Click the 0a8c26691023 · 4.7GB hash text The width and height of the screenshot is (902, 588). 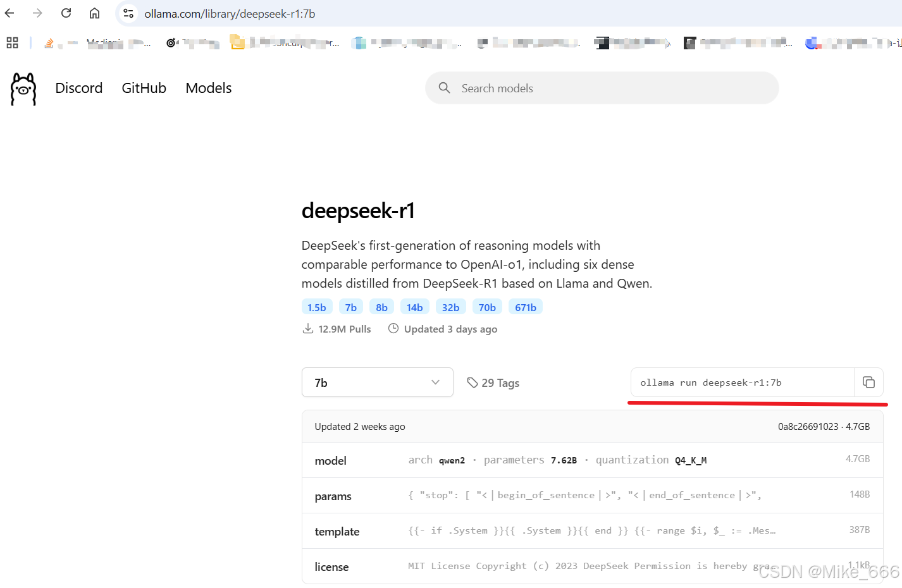[x=824, y=427]
